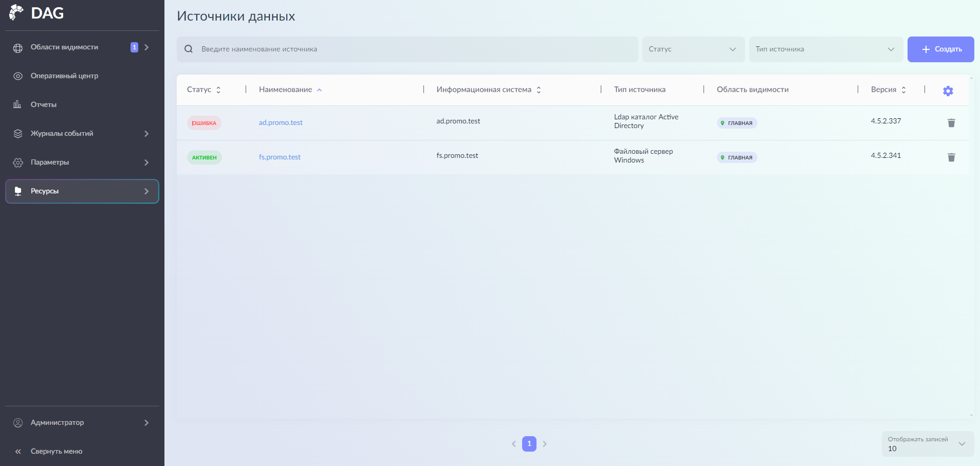The width and height of the screenshot is (980, 466).
Task: Expand the Ресурсы submenu chevron
Action: click(x=146, y=191)
